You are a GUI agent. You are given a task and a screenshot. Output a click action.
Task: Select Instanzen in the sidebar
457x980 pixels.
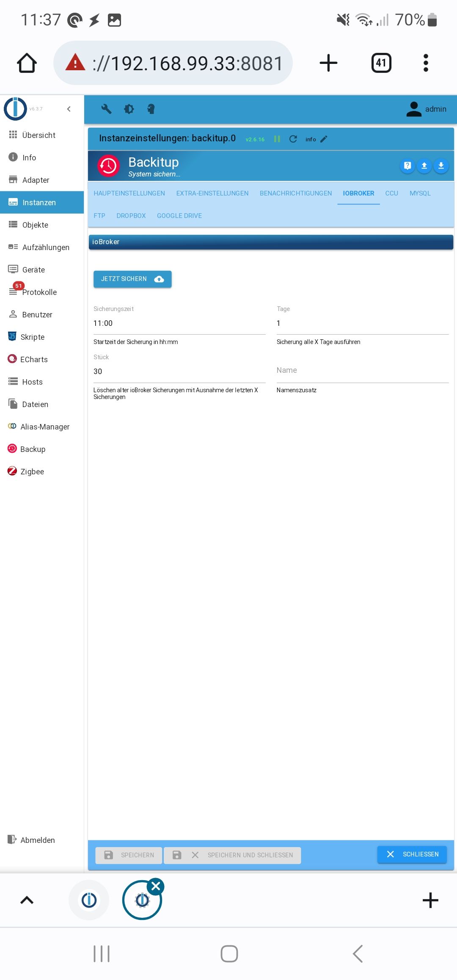42,202
